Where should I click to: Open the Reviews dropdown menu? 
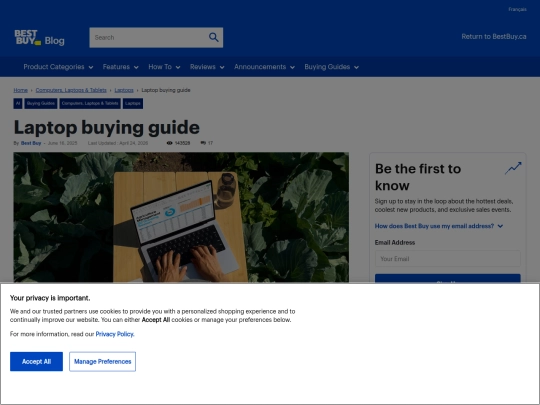207,67
